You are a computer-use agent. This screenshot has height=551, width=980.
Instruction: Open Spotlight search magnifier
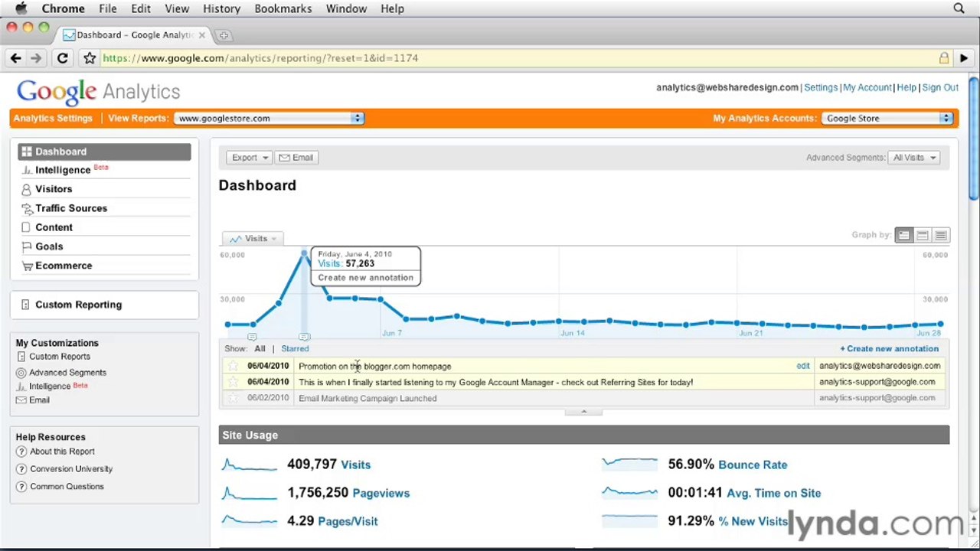point(959,8)
